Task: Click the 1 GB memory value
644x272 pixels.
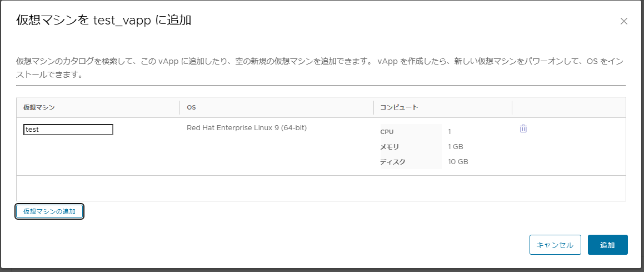Action: (x=456, y=147)
